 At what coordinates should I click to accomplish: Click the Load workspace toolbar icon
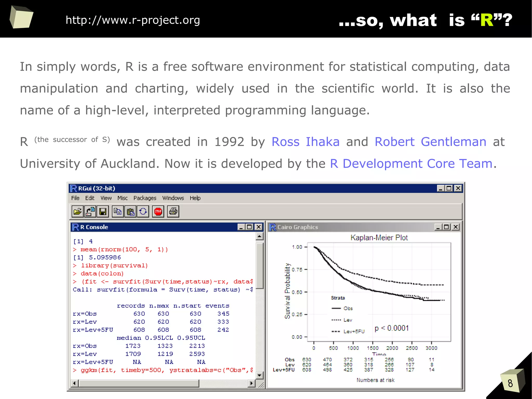(x=90, y=211)
